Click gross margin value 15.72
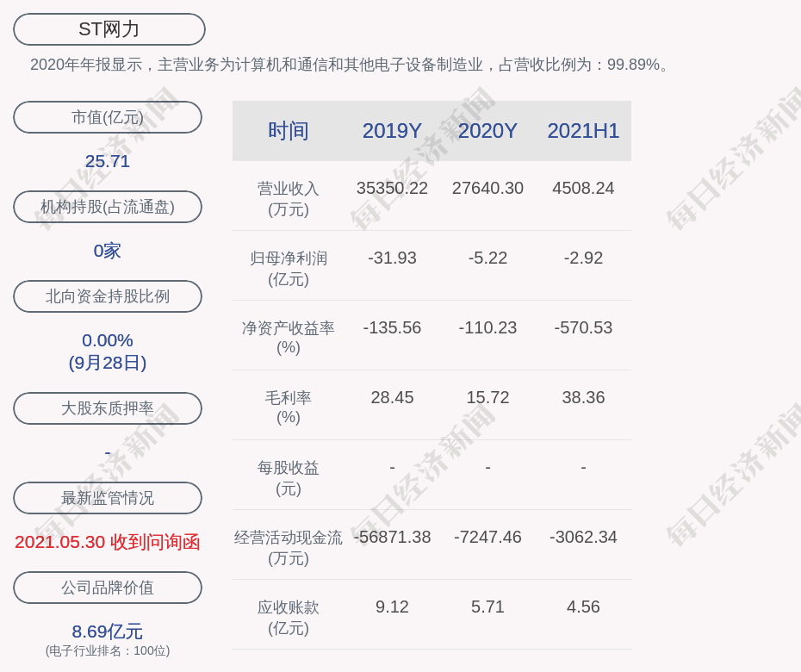 coord(487,397)
